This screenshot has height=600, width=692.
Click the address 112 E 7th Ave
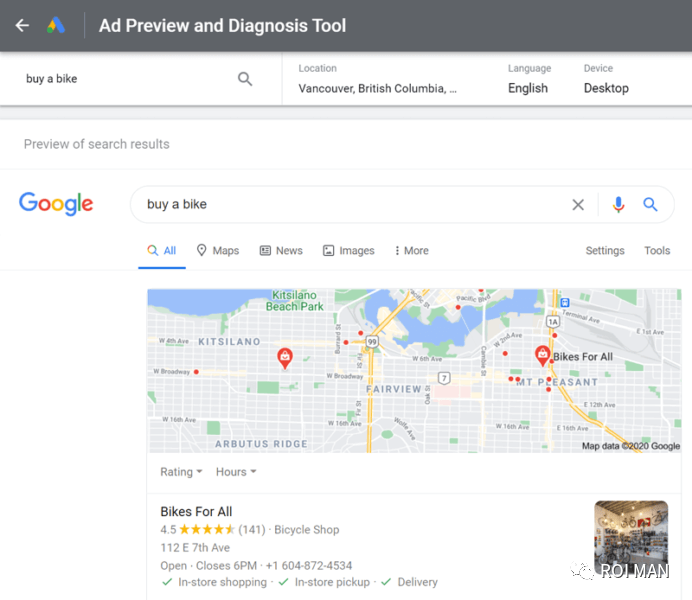click(x=195, y=548)
